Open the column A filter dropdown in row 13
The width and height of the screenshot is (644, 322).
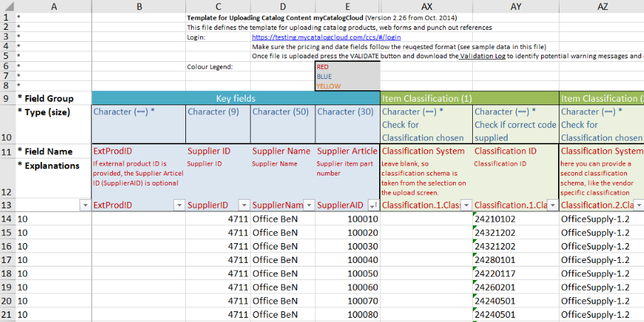pos(85,205)
